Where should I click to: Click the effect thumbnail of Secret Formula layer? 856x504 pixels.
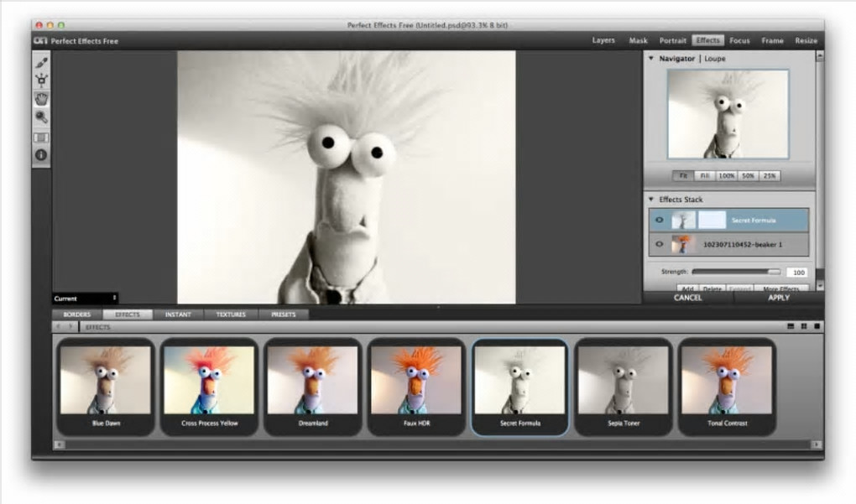point(683,220)
